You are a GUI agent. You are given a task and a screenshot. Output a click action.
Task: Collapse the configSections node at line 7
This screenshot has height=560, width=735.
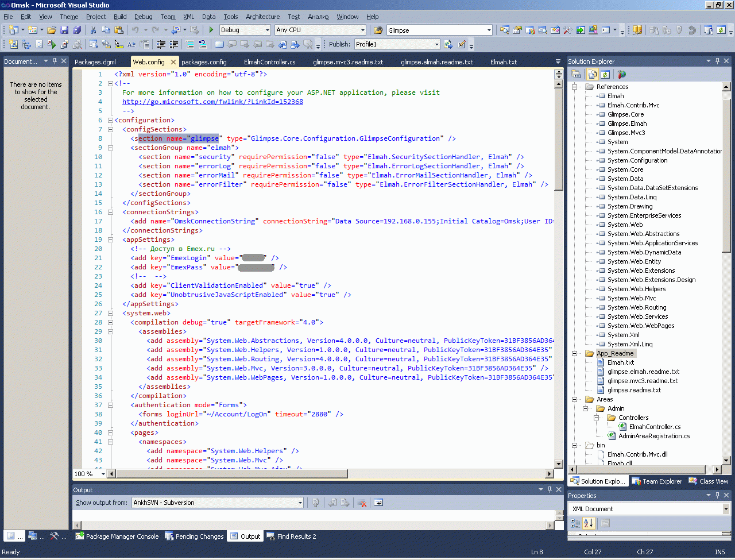110,129
